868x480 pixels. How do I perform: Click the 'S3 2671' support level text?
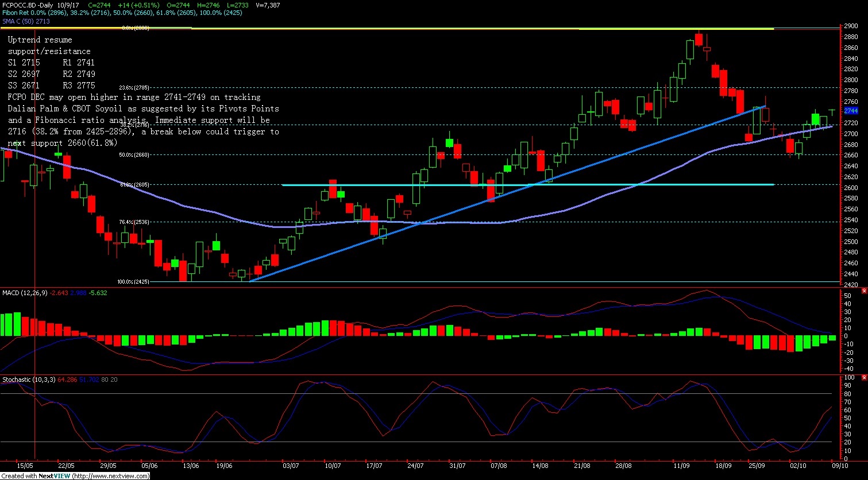24,86
